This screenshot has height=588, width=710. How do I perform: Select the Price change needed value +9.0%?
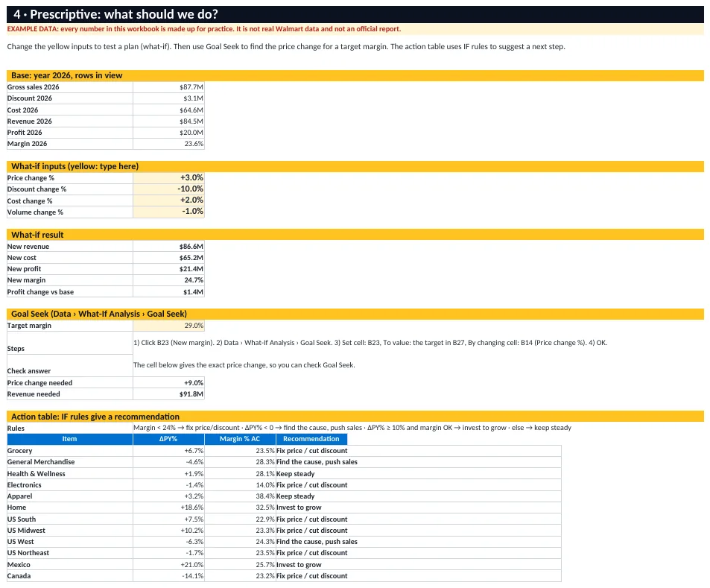168,383
